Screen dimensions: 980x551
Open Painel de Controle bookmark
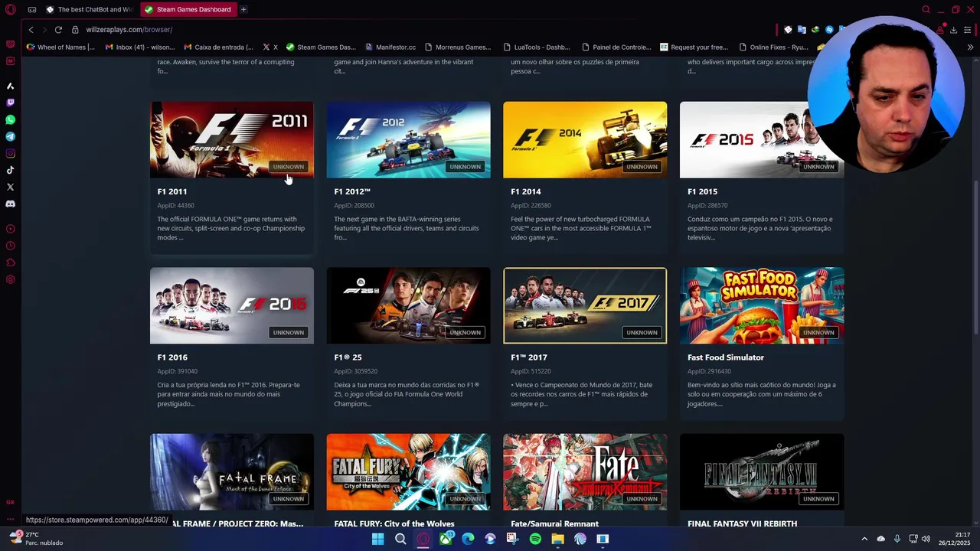point(616,47)
